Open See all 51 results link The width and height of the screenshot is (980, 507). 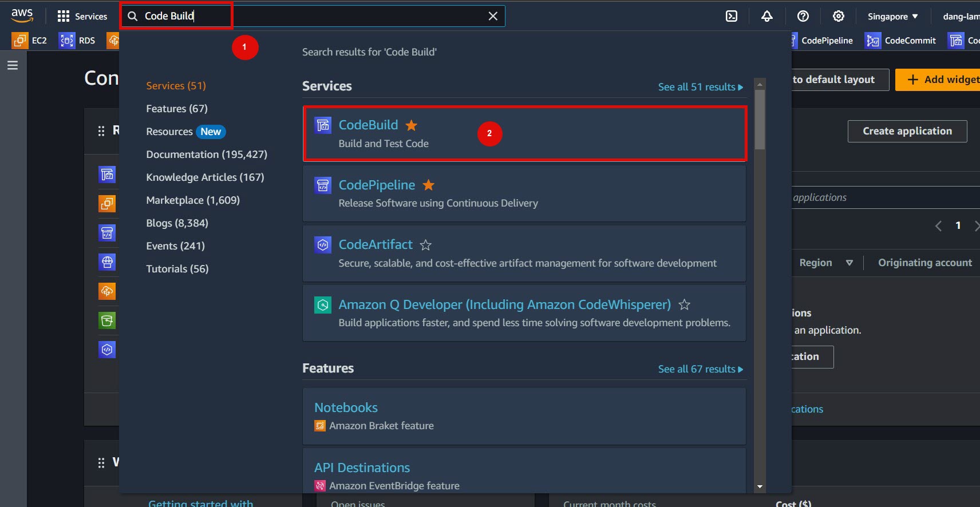pyautogui.click(x=701, y=87)
